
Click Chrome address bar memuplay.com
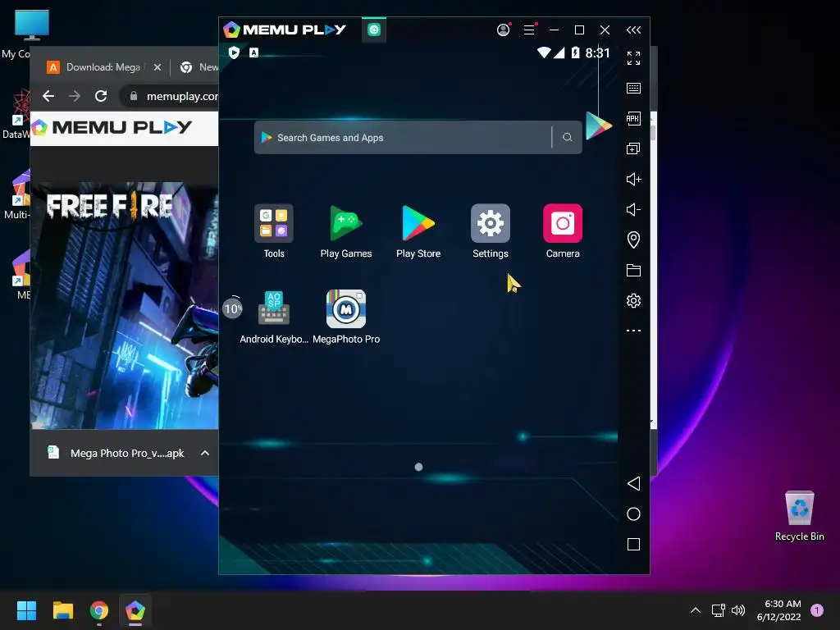tap(169, 96)
